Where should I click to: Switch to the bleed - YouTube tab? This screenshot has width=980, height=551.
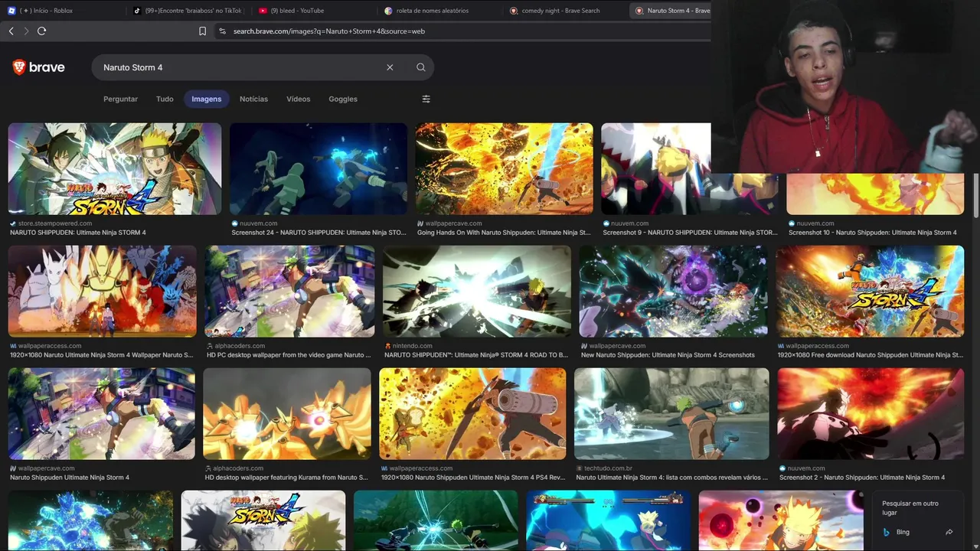point(314,11)
